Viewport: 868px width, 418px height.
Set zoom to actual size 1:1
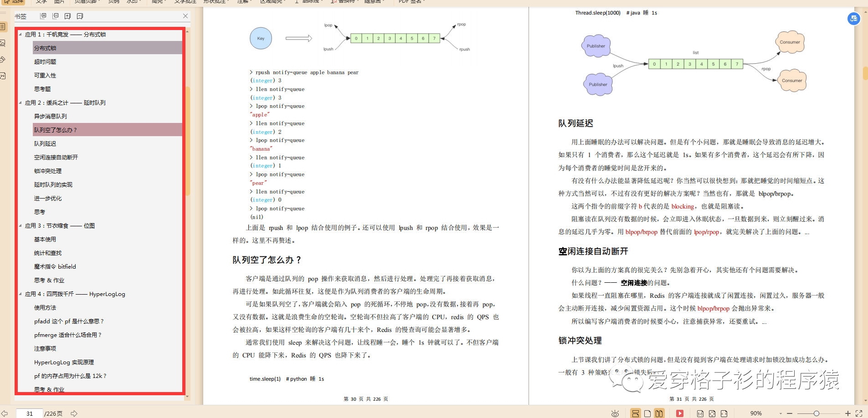tap(700, 413)
